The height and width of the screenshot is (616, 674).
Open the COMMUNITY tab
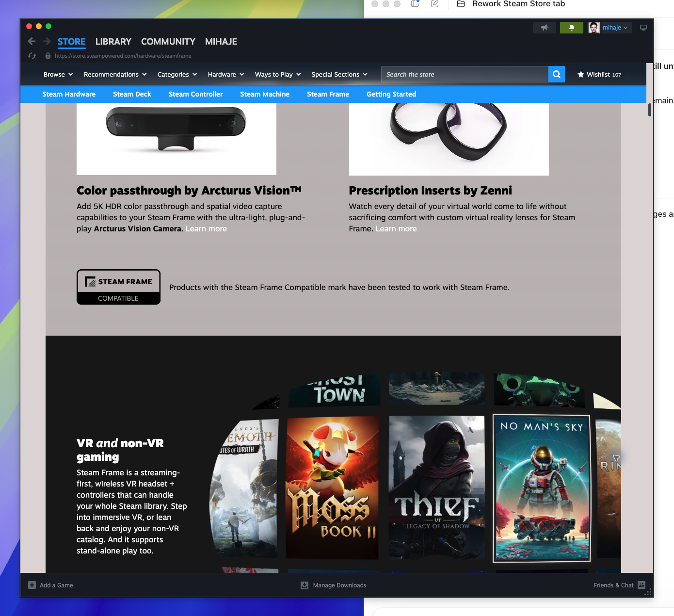[168, 42]
